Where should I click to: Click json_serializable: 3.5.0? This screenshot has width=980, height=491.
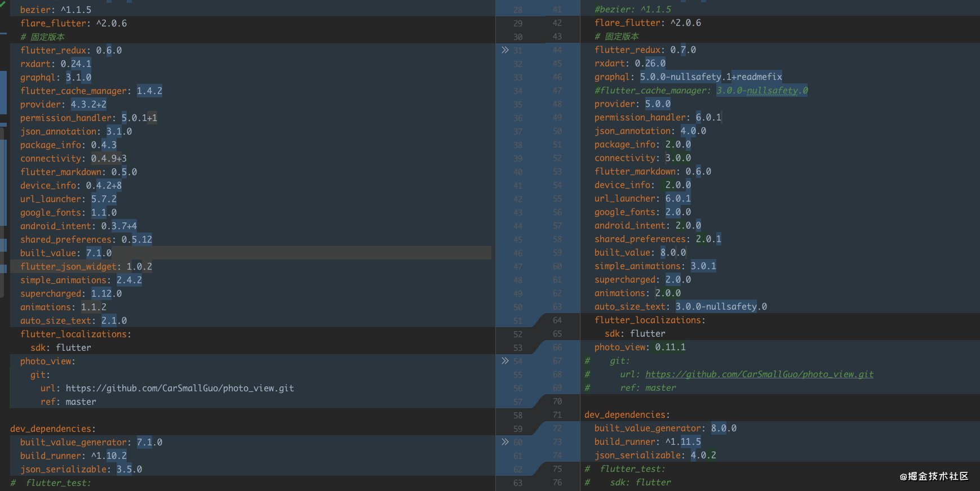[x=81, y=469]
